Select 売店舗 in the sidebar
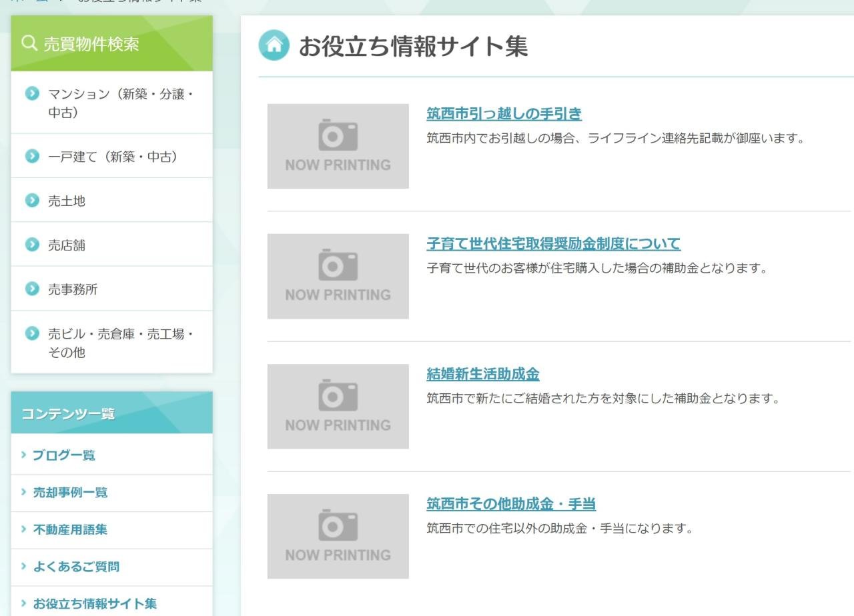This screenshot has height=616, width=854. tap(112, 245)
